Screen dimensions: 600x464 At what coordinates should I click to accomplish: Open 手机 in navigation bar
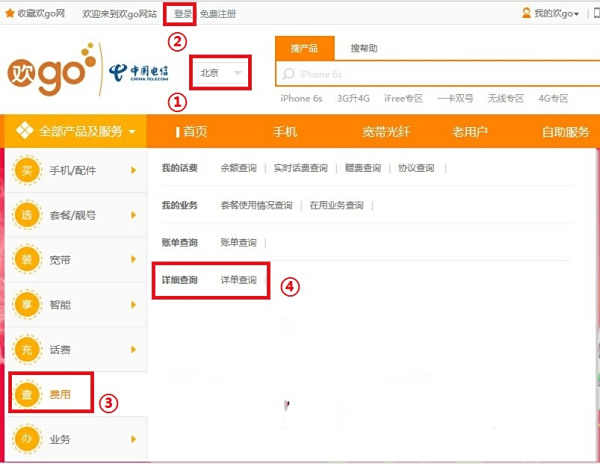pyautogui.click(x=285, y=132)
